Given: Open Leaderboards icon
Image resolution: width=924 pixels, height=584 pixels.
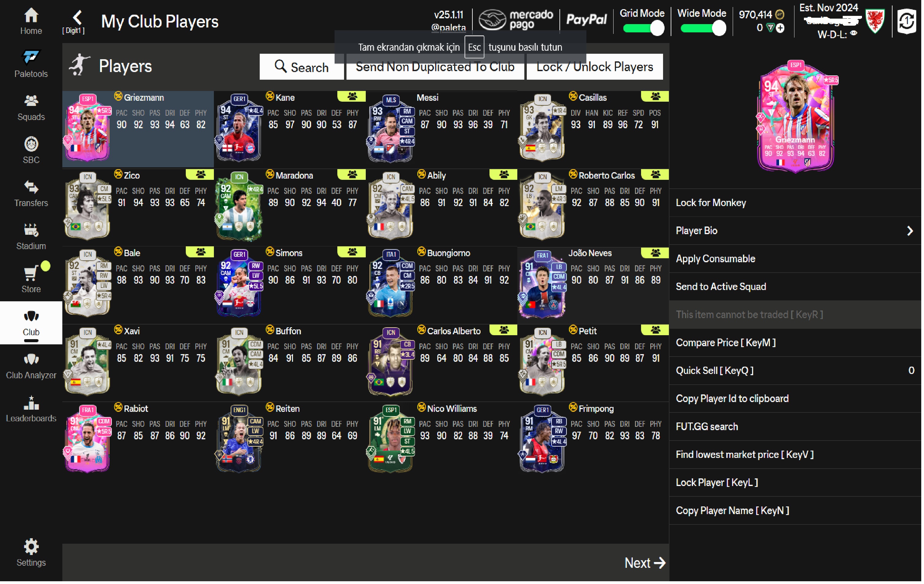Looking at the screenshot, I should coord(31,403).
